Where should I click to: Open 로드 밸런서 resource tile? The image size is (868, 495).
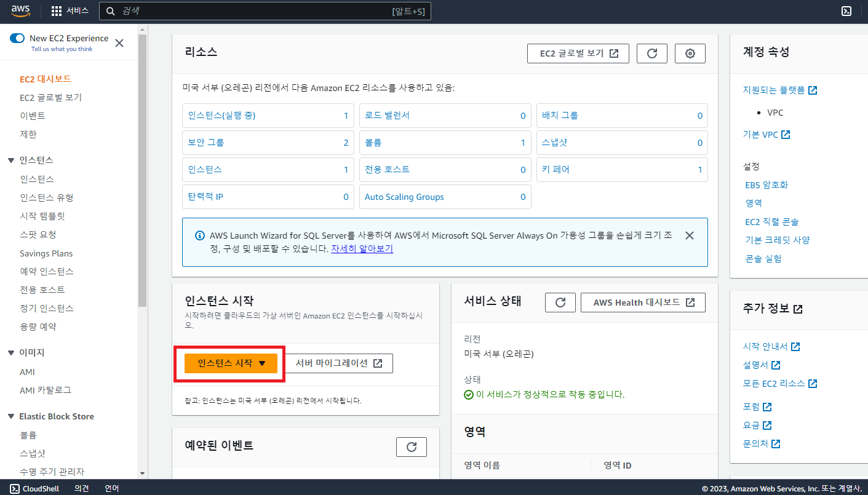tap(445, 116)
